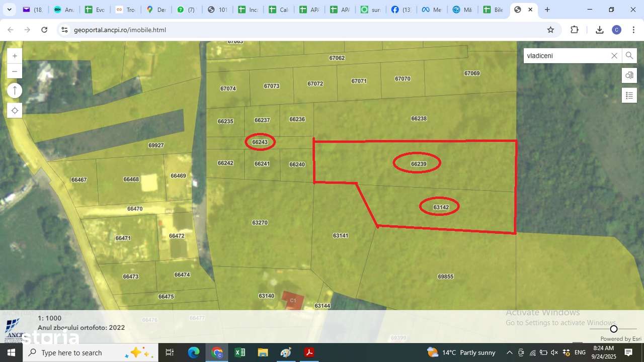The height and width of the screenshot is (362, 644).
Task: Open the parcel report tool
Action: click(629, 75)
